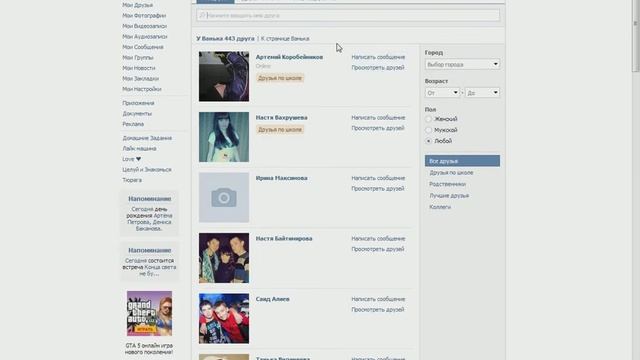Просмотреть друзей of Ирина Максимова
The image size is (640, 360).
point(378,189)
